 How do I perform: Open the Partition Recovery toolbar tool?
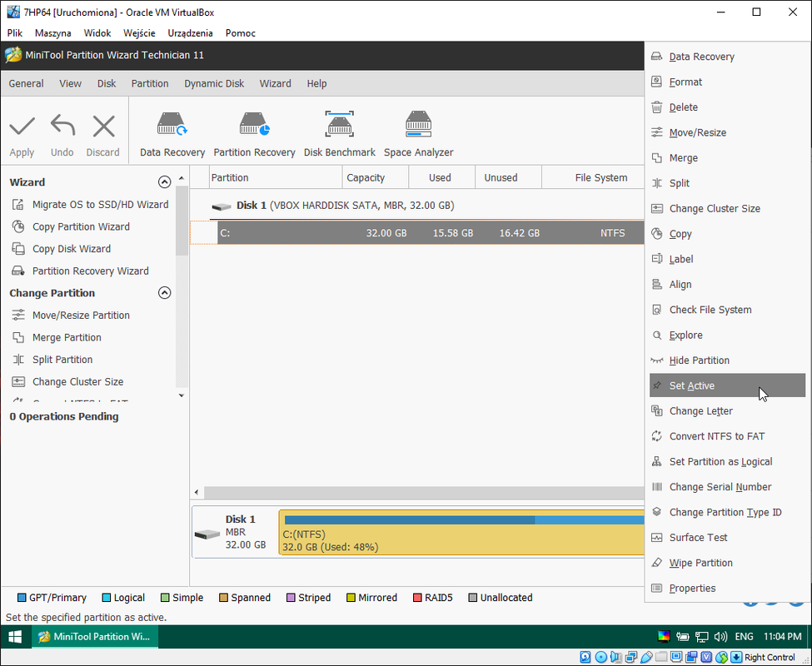[254, 134]
